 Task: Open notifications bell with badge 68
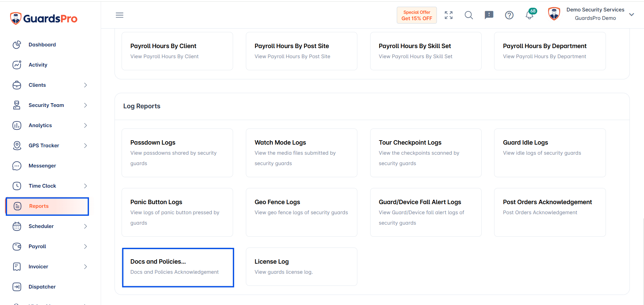530,14
